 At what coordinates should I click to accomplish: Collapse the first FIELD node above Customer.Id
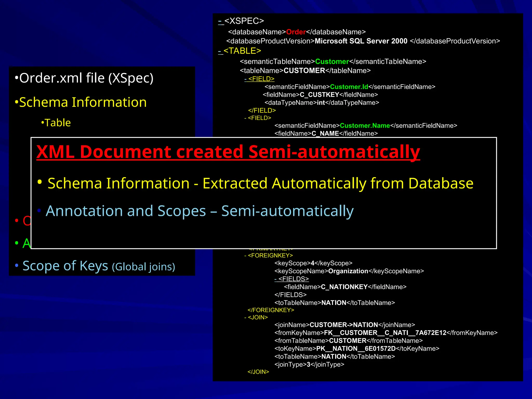pos(246,79)
